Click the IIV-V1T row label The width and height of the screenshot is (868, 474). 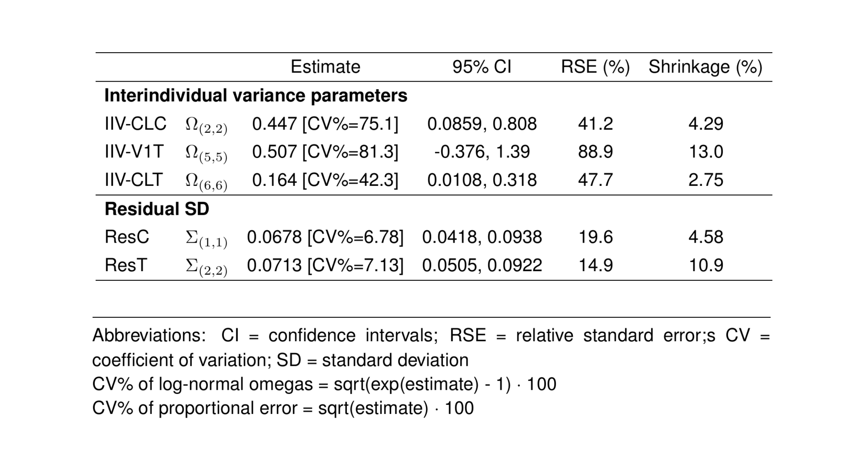point(134,152)
